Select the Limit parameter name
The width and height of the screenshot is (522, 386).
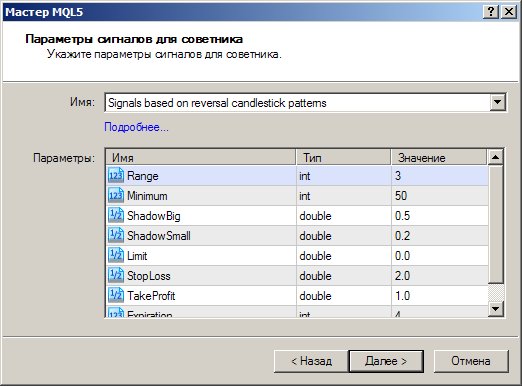coord(137,256)
